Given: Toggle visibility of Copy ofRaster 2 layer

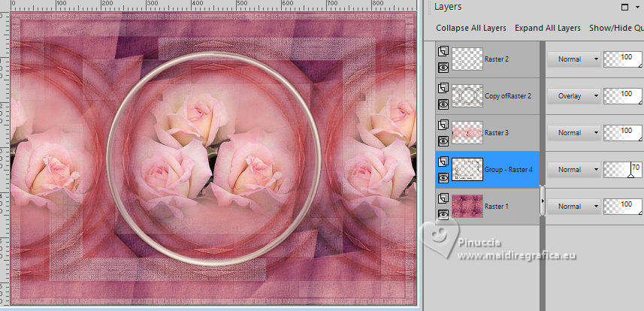Looking at the screenshot, I should pos(443,104).
